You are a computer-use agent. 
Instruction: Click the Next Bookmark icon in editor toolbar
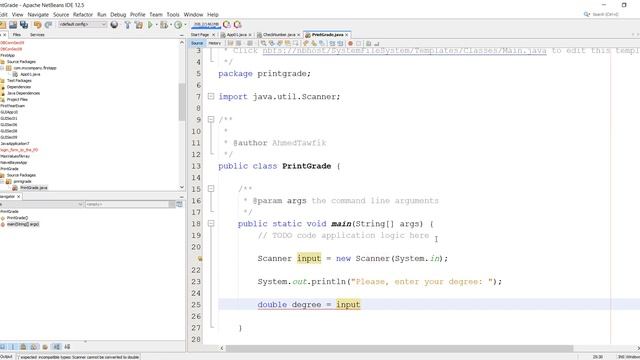[314, 43]
